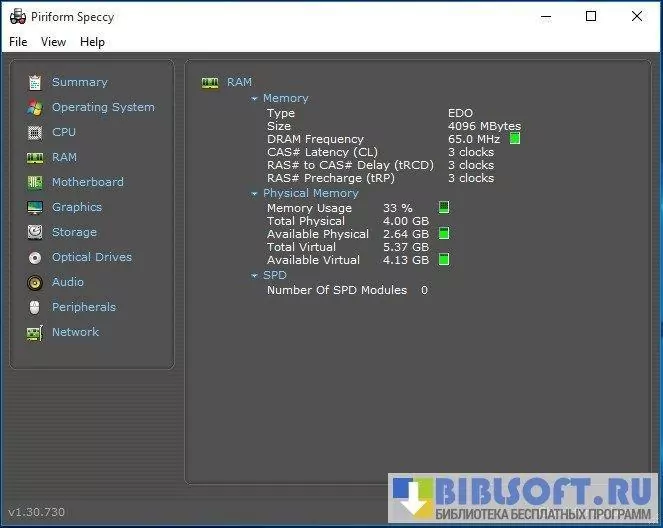This screenshot has height=528, width=663.
Task: Click the green Memory Usage indicator square
Action: pos(444,207)
